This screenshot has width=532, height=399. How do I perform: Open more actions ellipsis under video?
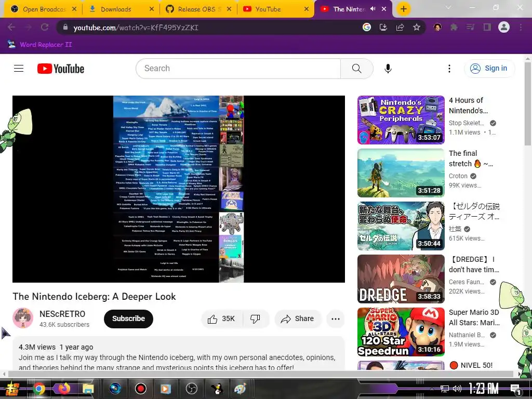click(x=336, y=318)
